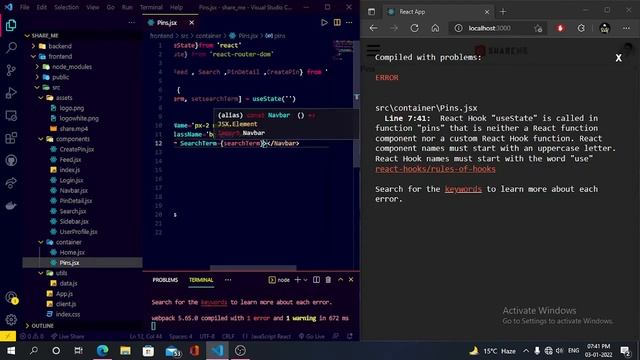Open Remote Explorer view
The image size is (640, 360).
coord(11,116)
